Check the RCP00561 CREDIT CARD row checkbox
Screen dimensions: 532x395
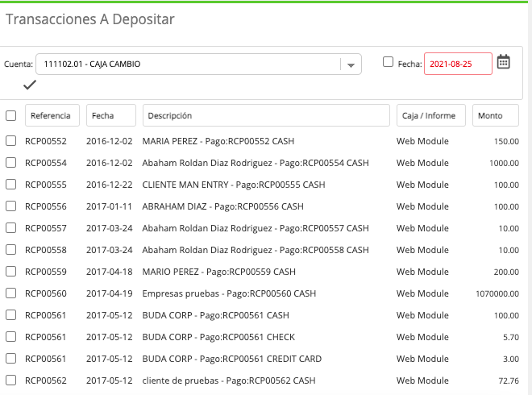coord(10,359)
